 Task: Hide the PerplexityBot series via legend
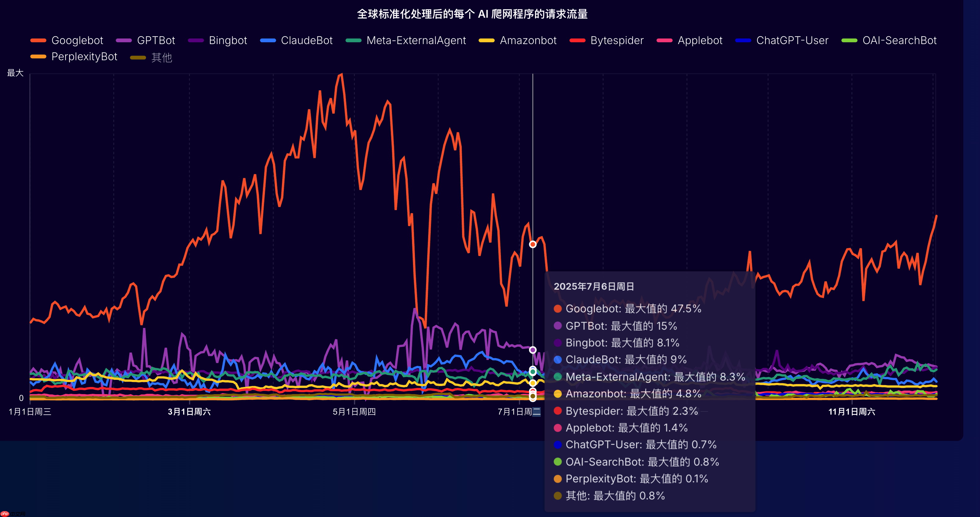click(x=84, y=57)
